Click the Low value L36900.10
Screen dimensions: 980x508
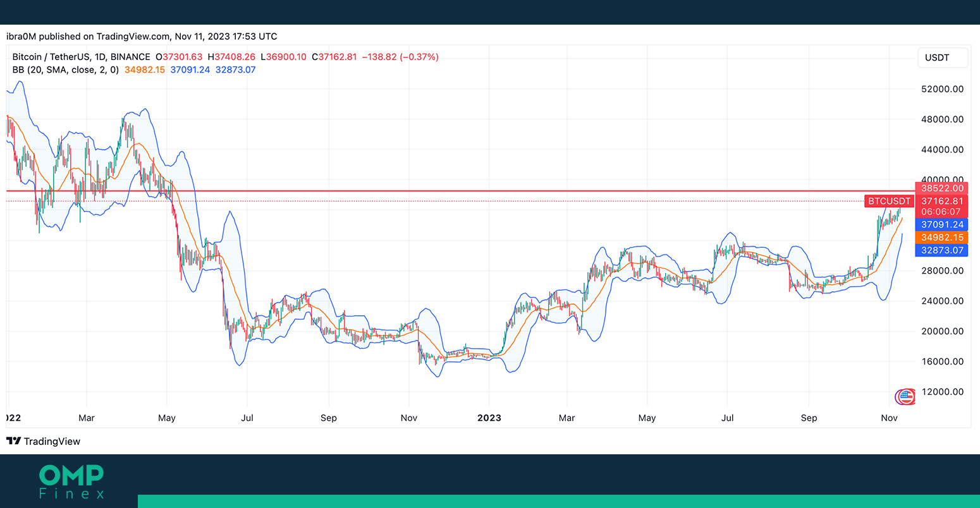point(283,57)
